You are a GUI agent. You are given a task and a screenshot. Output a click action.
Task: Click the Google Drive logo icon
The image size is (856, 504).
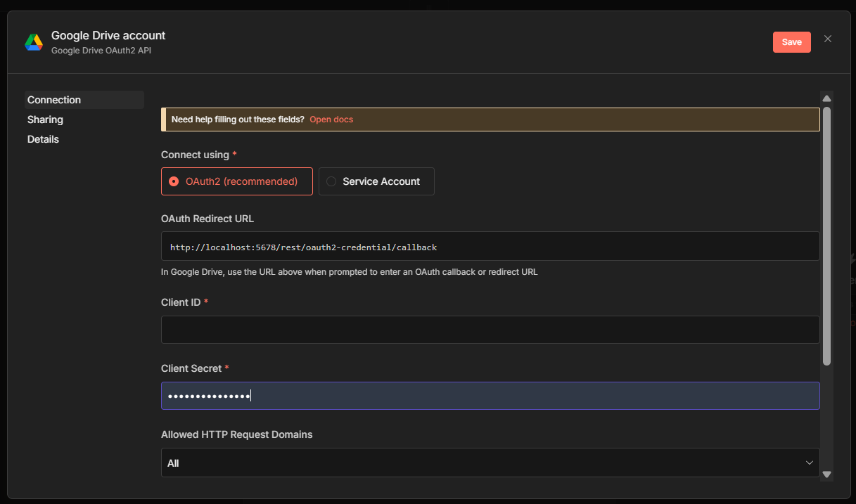tap(34, 42)
